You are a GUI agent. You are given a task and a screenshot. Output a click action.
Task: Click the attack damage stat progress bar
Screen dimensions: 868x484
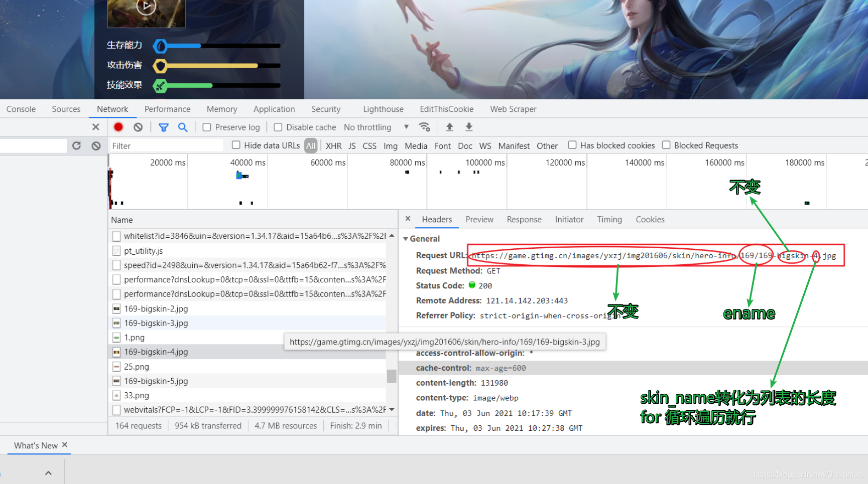point(224,66)
